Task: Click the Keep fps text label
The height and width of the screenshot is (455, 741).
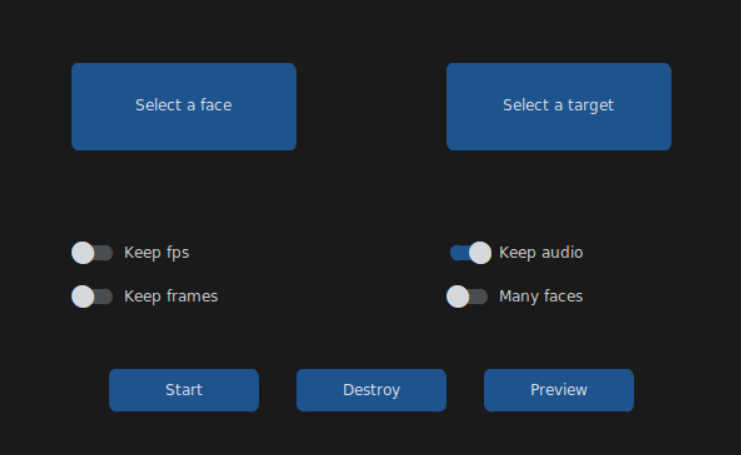Action: (156, 253)
